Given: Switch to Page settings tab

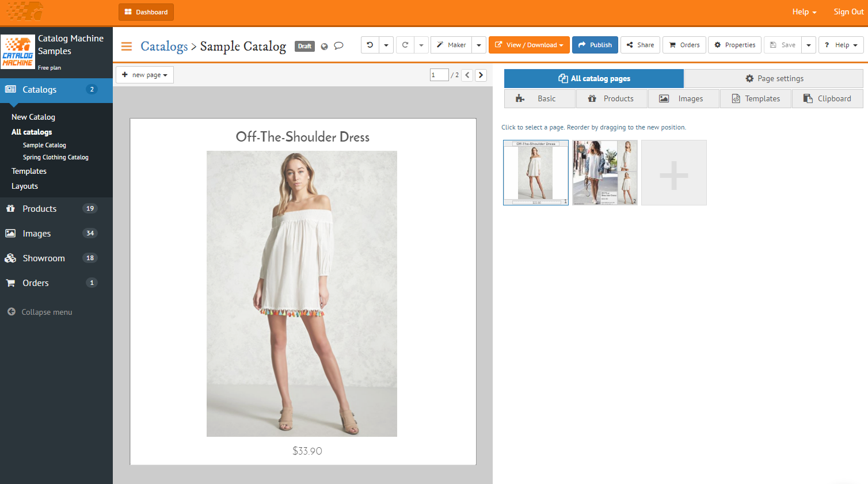Looking at the screenshot, I should coord(774,78).
